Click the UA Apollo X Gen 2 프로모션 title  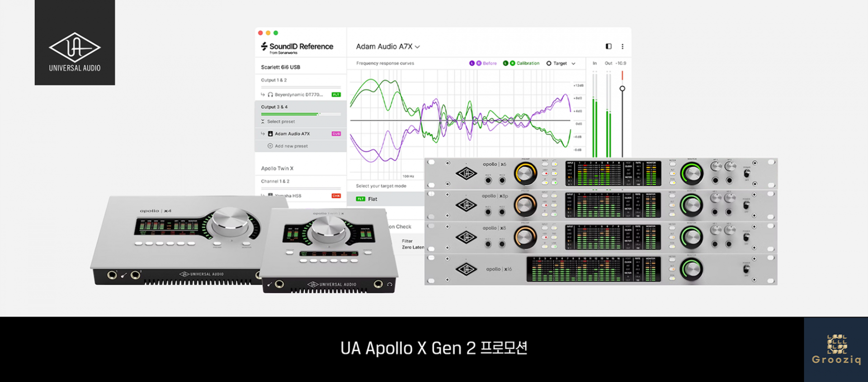tap(434, 348)
